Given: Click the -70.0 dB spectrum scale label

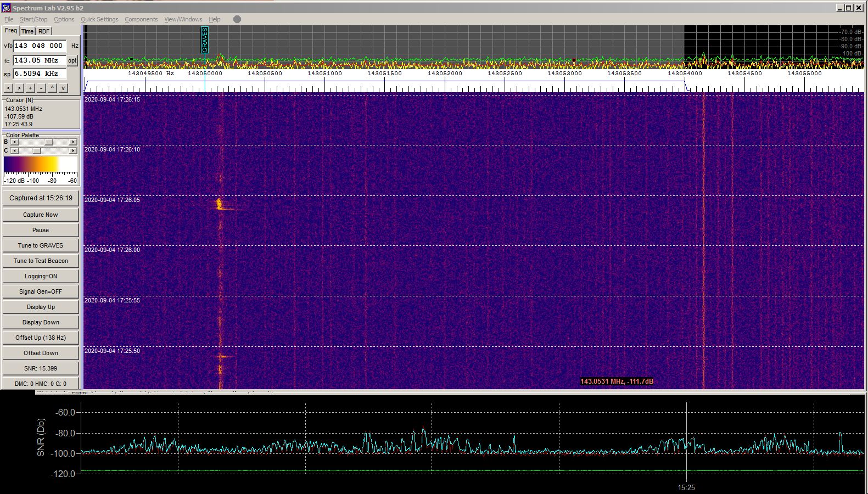Looking at the screenshot, I should (850, 32).
